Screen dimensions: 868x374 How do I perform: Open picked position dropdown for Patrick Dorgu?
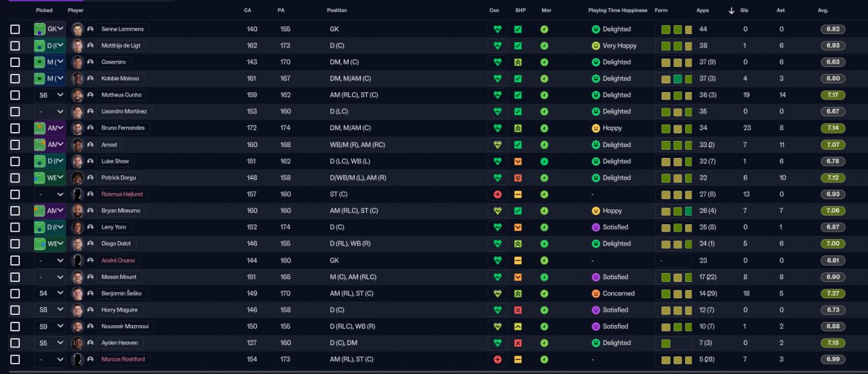[50, 178]
